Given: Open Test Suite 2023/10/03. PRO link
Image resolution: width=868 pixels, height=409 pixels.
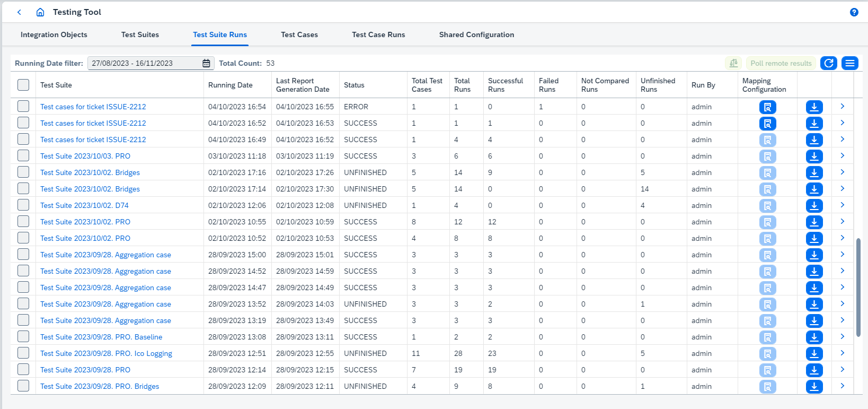Looking at the screenshot, I should (x=85, y=156).
